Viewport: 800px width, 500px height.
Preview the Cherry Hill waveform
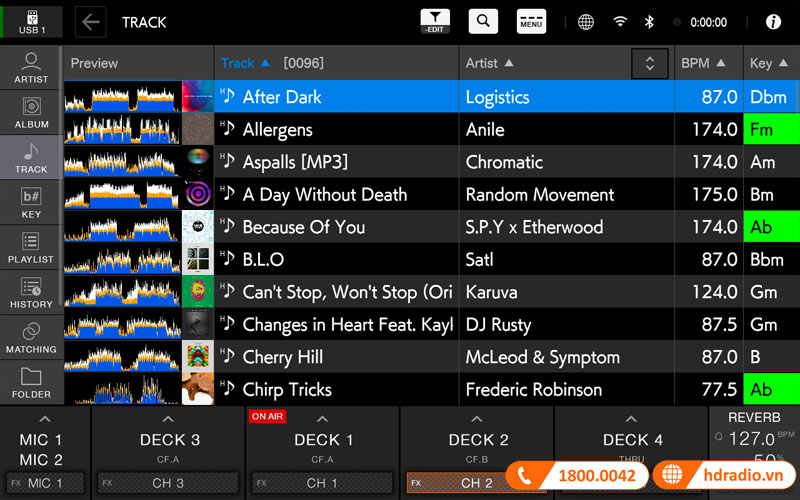(x=122, y=357)
